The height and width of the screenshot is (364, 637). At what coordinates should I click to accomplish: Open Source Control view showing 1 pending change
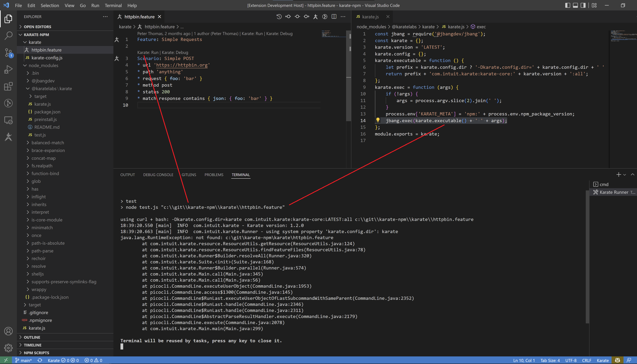click(x=8, y=53)
